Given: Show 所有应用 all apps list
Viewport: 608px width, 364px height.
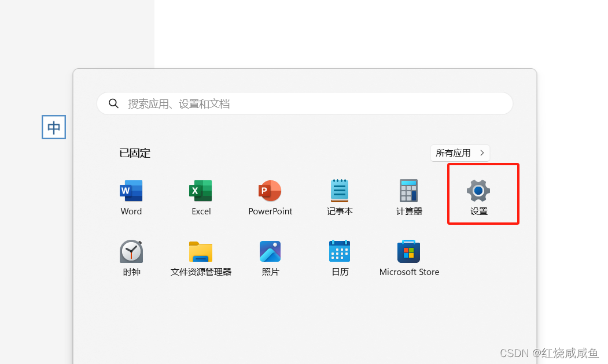Looking at the screenshot, I should [x=460, y=153].
